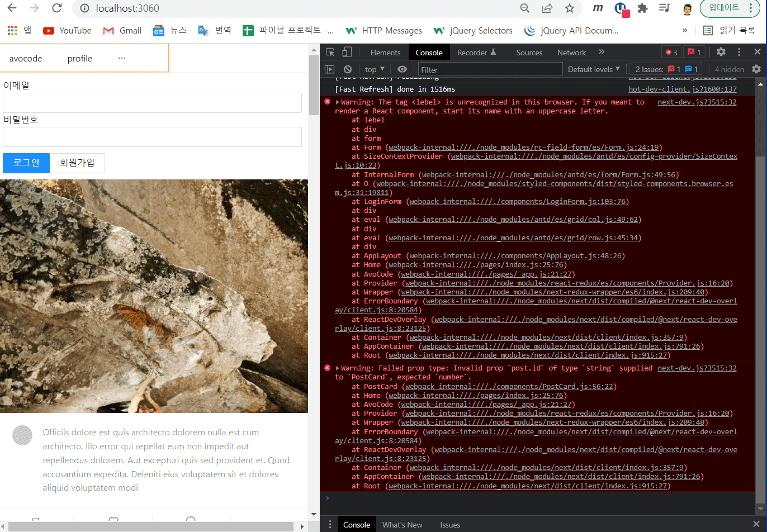This screenshot has width=767, height=532.
Task: Click the page horizontal scrollbar
Action: [x=152, y=526]
